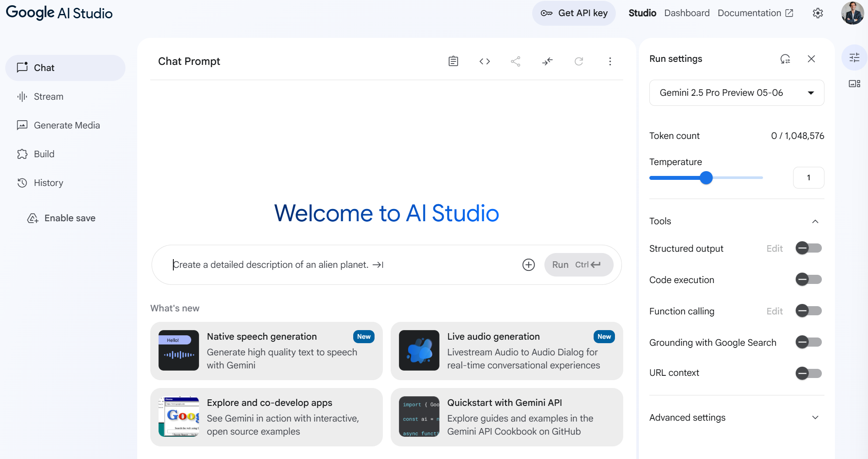
Task: Click the plus icon to insert media
Action: 528,265
